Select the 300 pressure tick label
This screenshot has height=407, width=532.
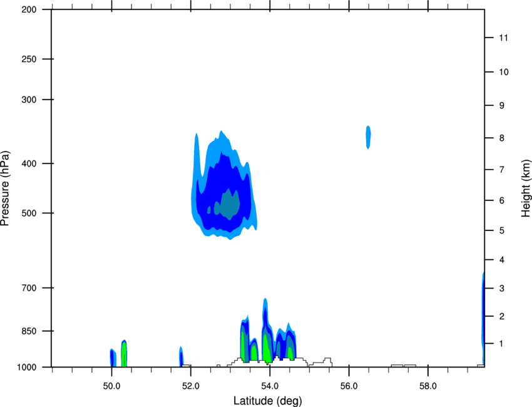[29, 100]
